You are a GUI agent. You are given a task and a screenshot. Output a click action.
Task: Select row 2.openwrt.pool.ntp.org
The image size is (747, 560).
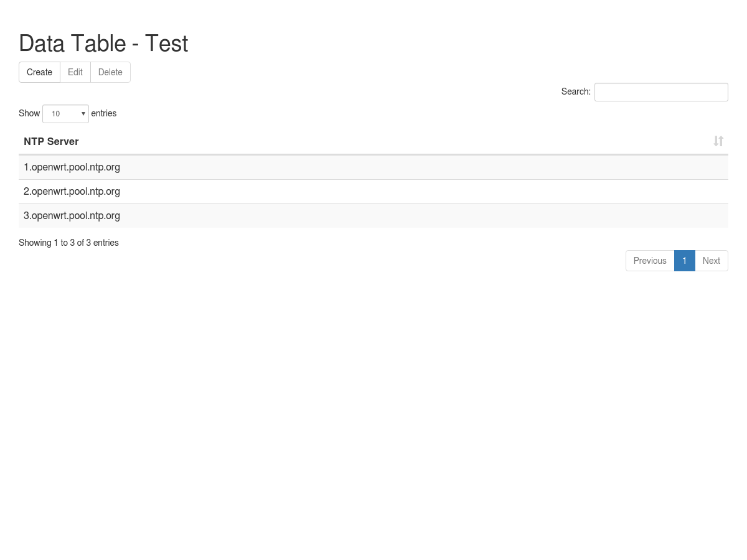374,192
